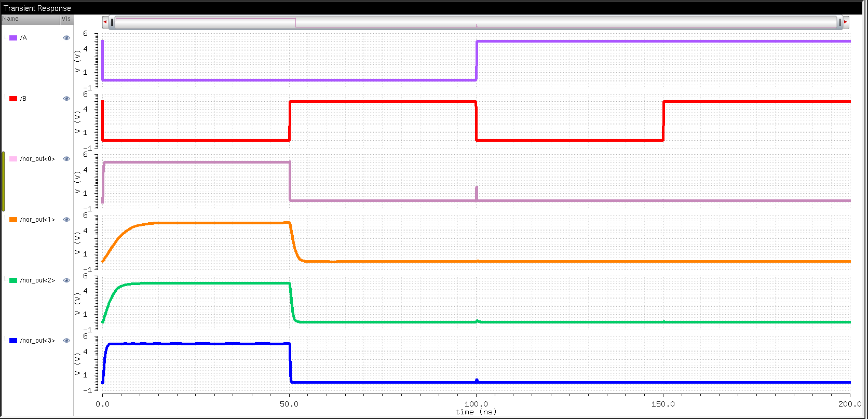The height and width of the screenshot is (419, 868).
Task: Select the /nor_out<2> signal name
Action: pyautogui.click(x=37, y=280)
